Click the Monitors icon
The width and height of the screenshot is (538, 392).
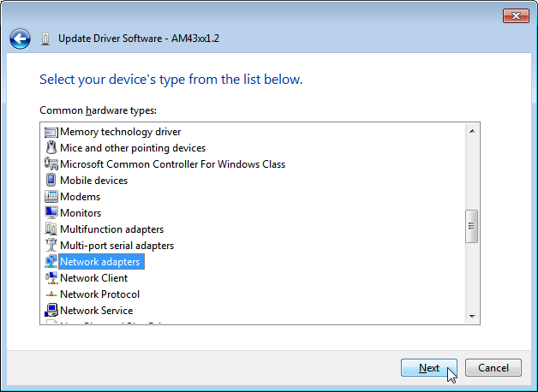(x=51, y=213)
